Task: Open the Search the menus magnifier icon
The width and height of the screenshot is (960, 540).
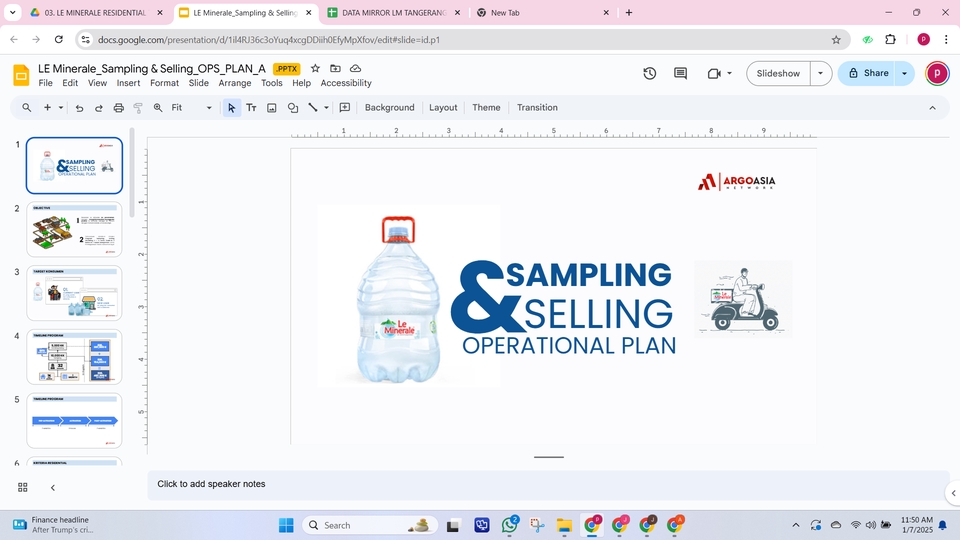Action: (x=26, y=108)
